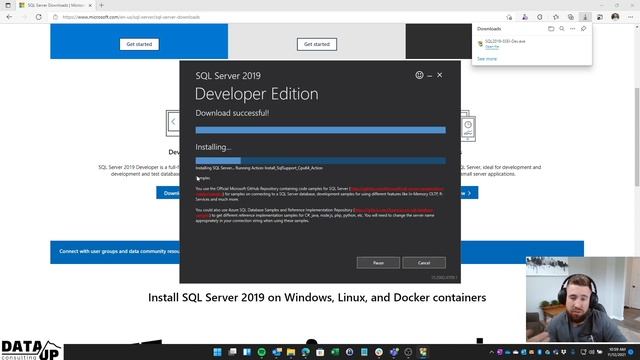Screen dimensions: 640x360
Task: Click Open file link in Downloads panel
Action: coord(492,47)
